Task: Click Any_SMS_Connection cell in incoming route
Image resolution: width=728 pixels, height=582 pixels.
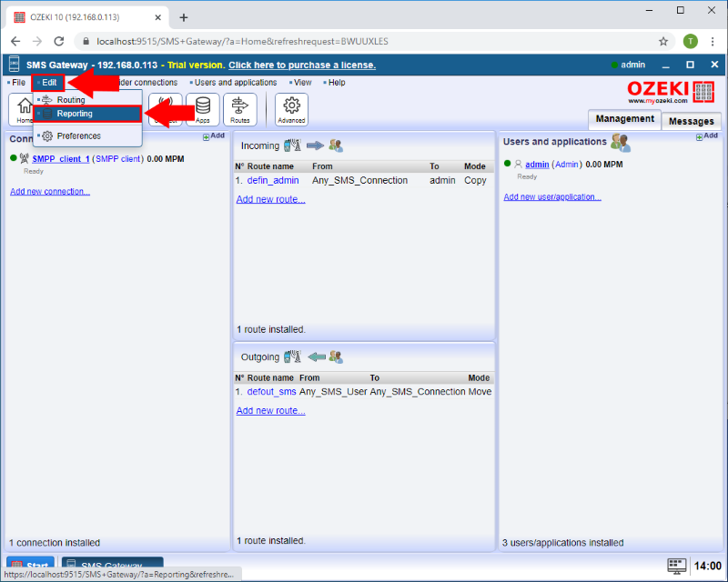Action: click(359, 181)
